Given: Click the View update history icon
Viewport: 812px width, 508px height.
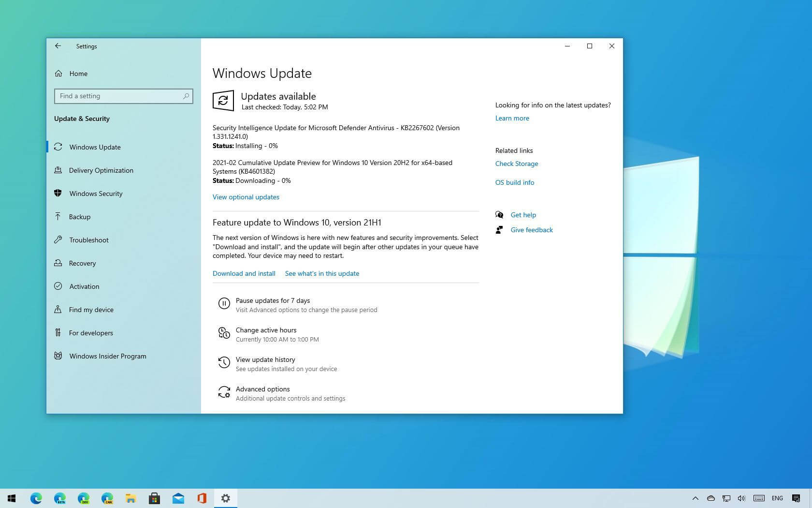Looking at the screenshot, I should point(224,362).
